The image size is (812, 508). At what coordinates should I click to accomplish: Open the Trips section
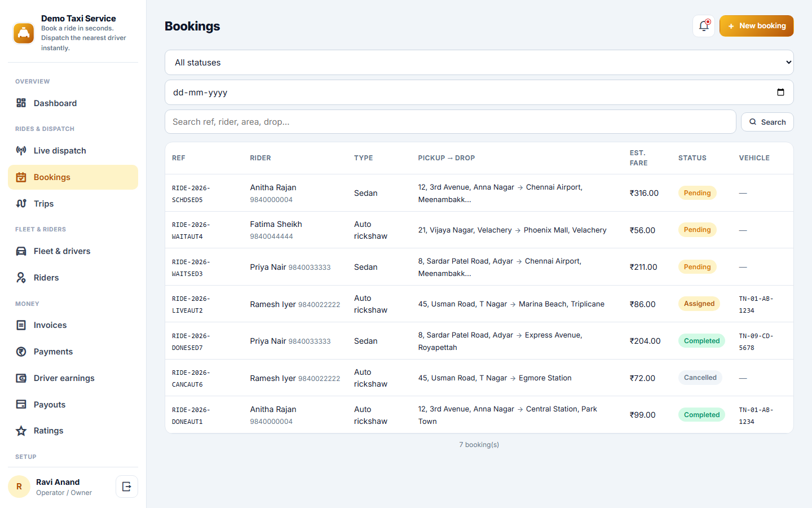[73, 203]
